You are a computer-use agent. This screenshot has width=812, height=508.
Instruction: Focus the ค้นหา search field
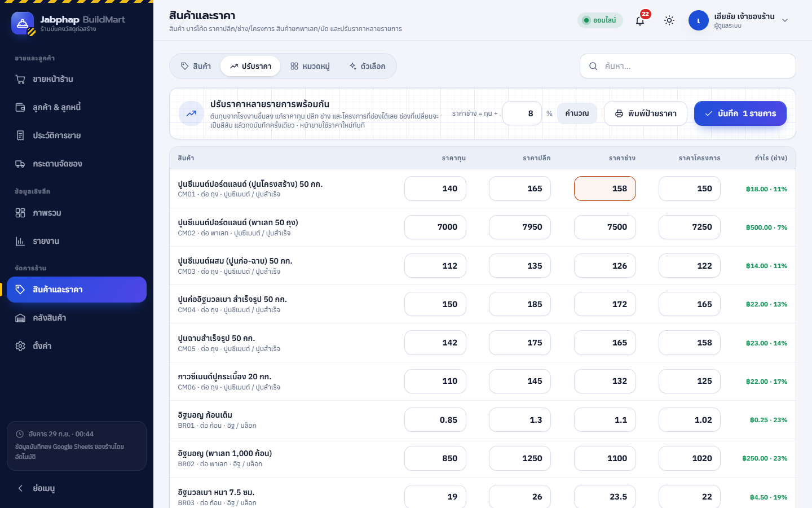click(x=688, y=66)
